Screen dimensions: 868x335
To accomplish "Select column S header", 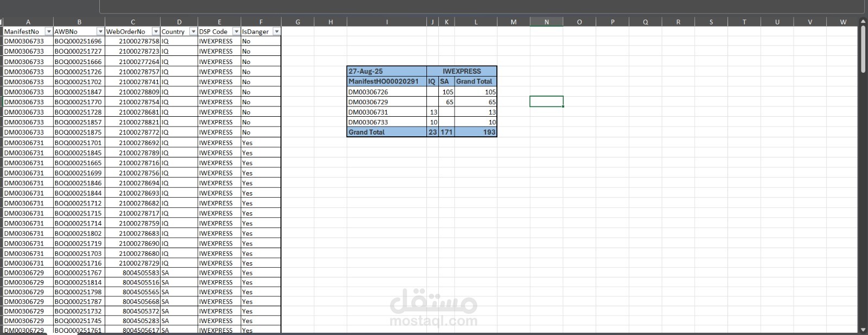I will pos(711,22).
